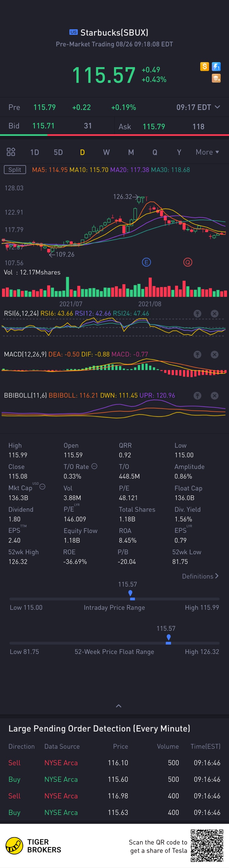The height and width of the screenshot is (868, 229).
Task: Tap the Ask price 115.79
Action: (x=154, y=127)
